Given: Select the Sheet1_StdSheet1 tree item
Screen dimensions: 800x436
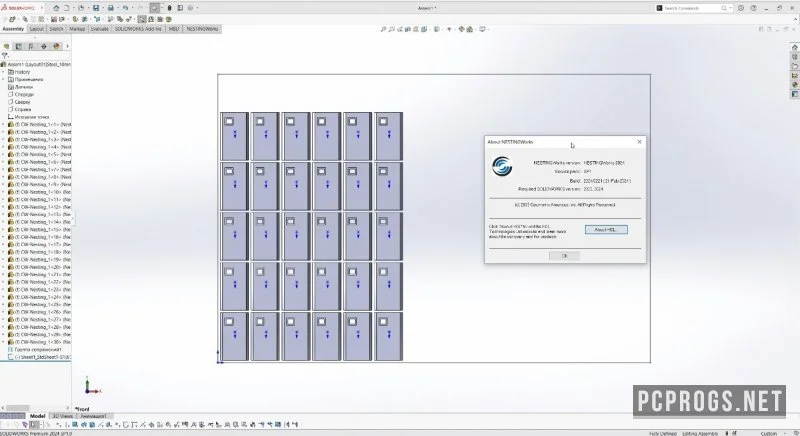Looking at the screenshot, I should tap(39, 357).
